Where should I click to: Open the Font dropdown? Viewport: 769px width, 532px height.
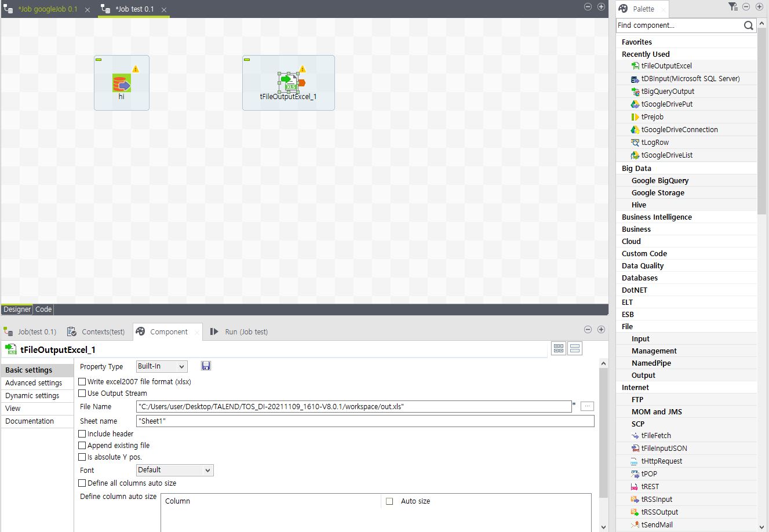coord(175,470)
